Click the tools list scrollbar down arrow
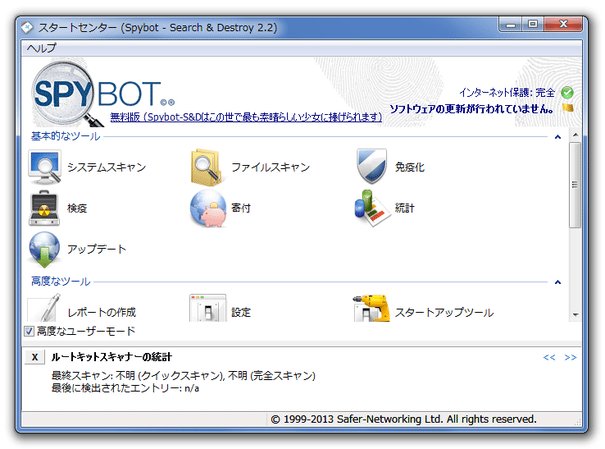This screenshot has height=449, width=605. tap(575, 315)
